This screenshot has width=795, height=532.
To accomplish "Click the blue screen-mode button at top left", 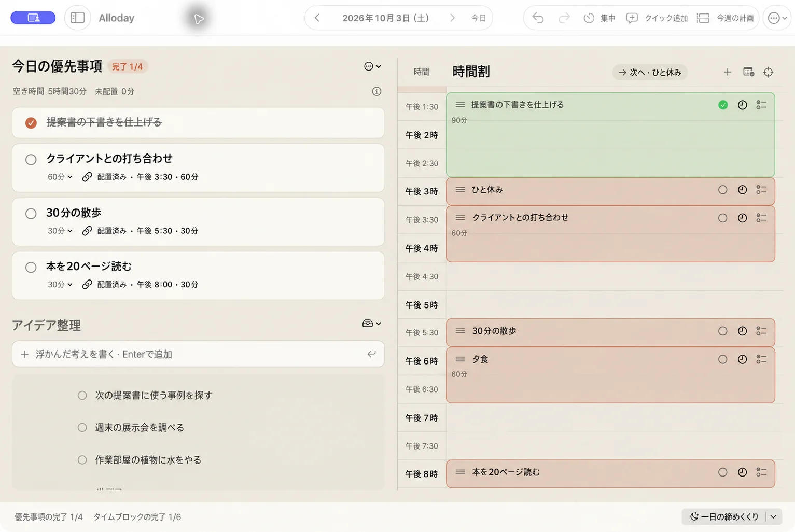I will (x=33, y=18).
